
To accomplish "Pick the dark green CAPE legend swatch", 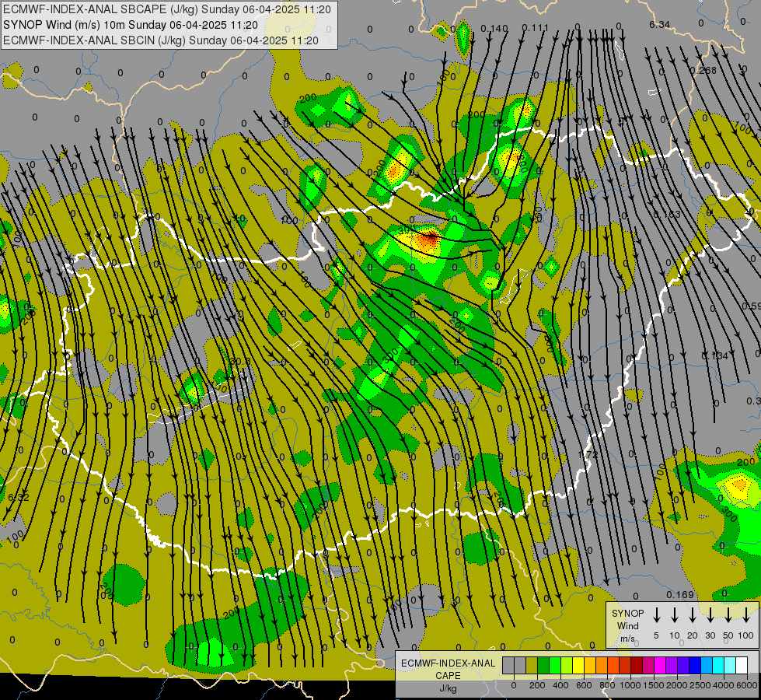I will point(543,665).
